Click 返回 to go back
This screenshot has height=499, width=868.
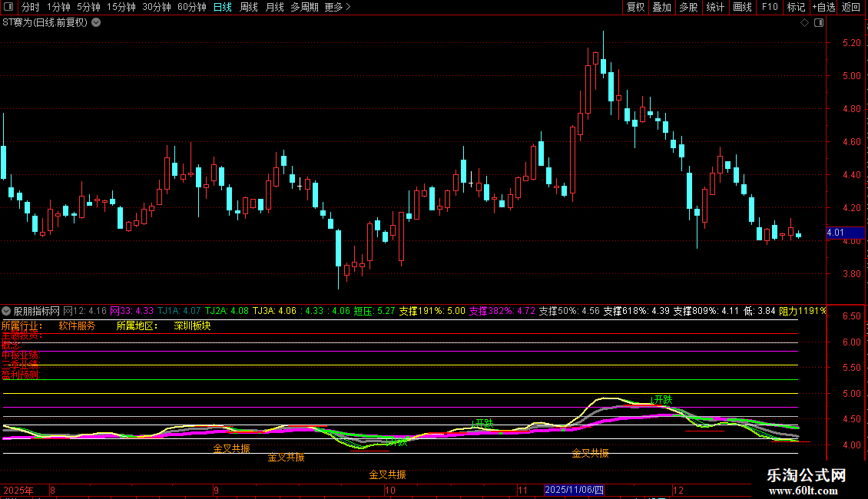[851, 7]
